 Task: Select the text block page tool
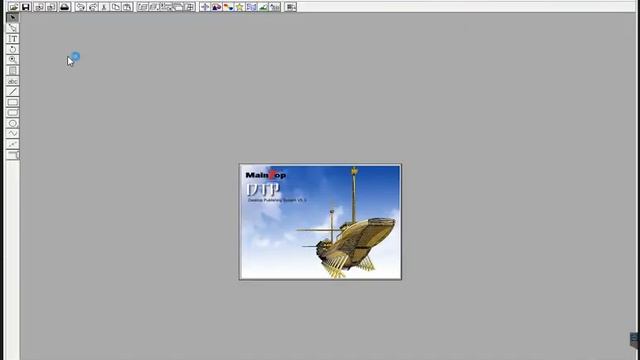click(13, 71)
